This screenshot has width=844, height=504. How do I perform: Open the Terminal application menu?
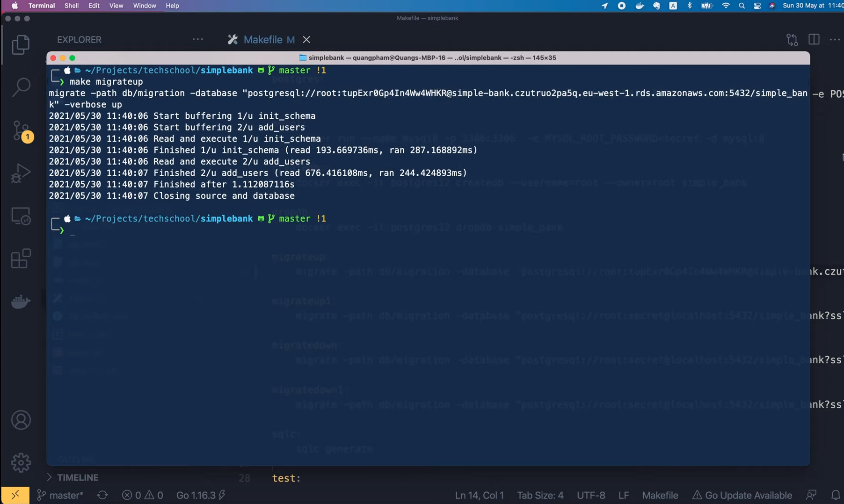(41, 6)
